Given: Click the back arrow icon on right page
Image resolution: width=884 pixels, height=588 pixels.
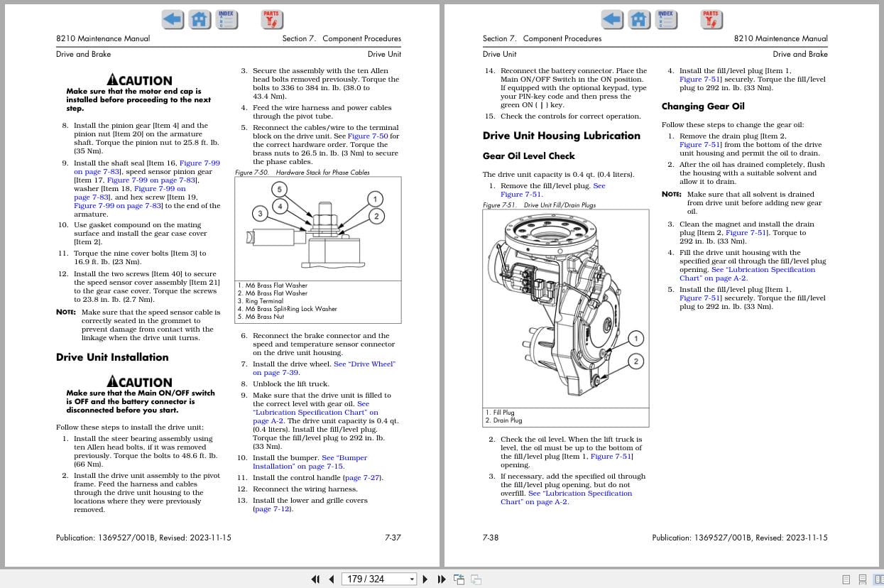Looking at the screenshot, I should tap(612, 19).
